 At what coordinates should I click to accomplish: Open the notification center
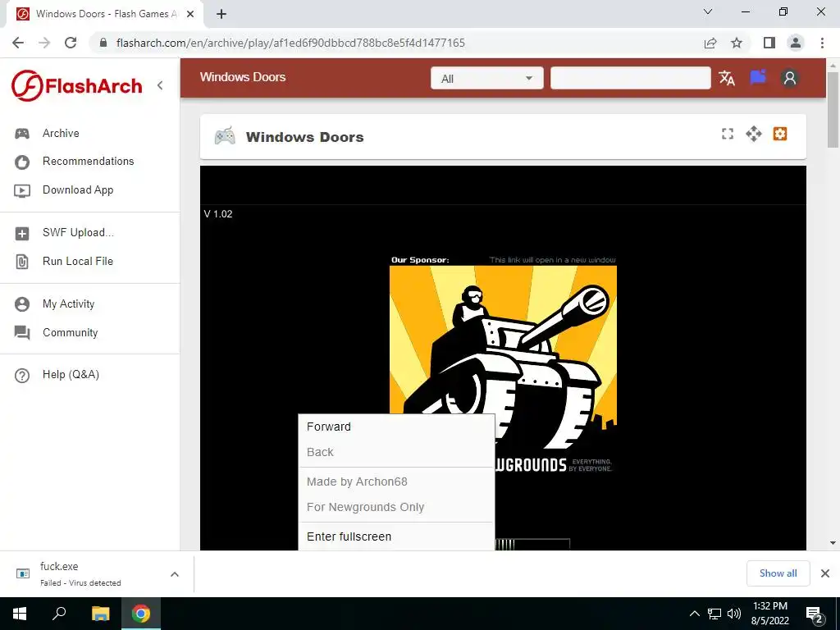coord(815,614)
